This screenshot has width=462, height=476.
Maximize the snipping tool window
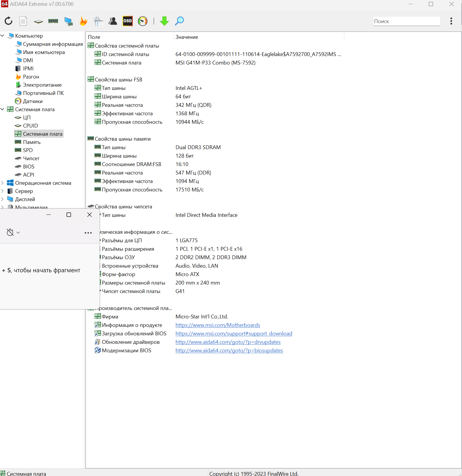coord(69,215)
